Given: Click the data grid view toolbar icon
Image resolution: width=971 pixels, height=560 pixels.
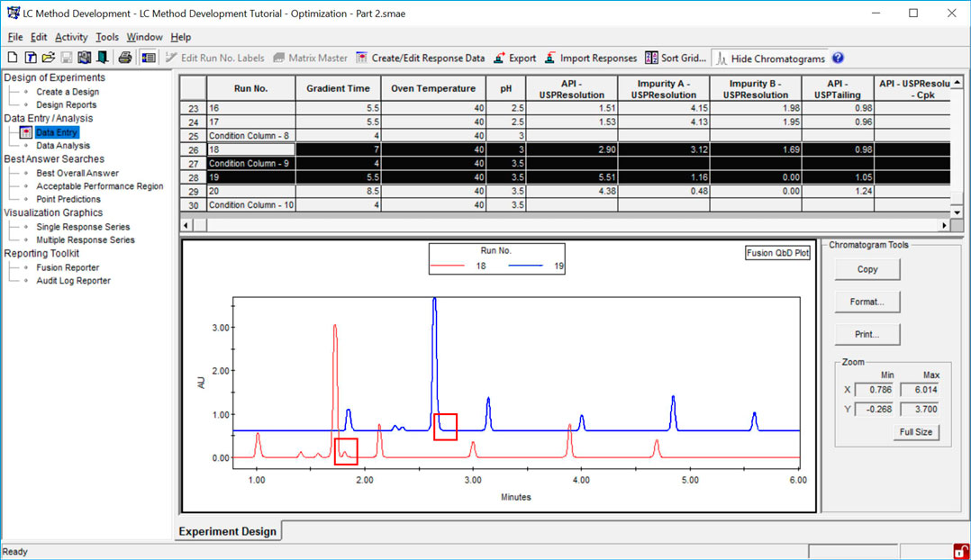Looking at the screenshot, I should [x=148, y=58].
